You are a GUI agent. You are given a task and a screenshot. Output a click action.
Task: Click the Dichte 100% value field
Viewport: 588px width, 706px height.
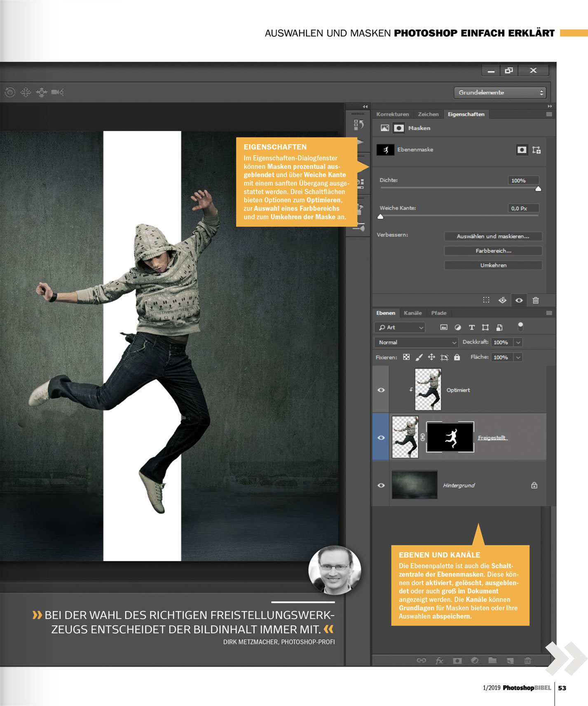coord(523,180)
